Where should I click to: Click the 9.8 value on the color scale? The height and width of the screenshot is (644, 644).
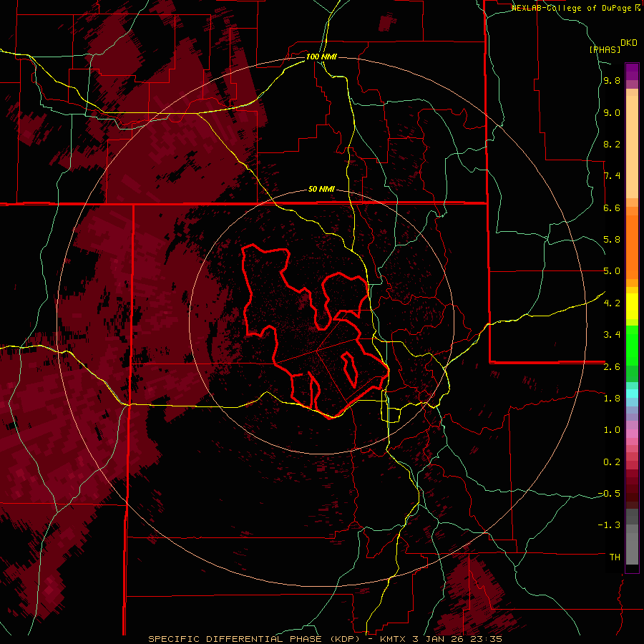point(612,80)
